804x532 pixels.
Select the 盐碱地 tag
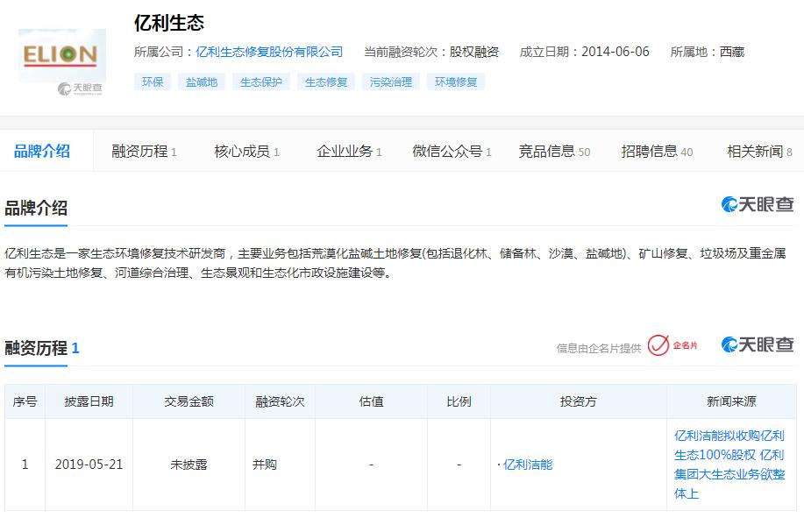coord(202,82)
